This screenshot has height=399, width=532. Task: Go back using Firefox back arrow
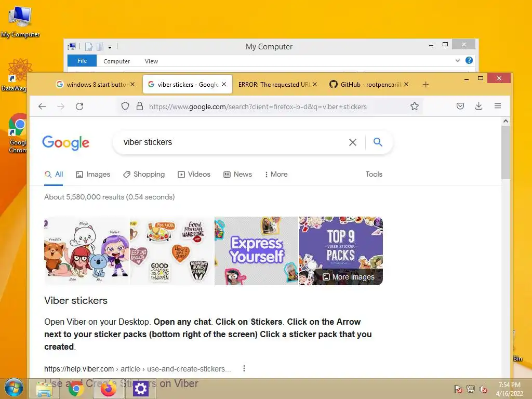(x=42, y=107)
